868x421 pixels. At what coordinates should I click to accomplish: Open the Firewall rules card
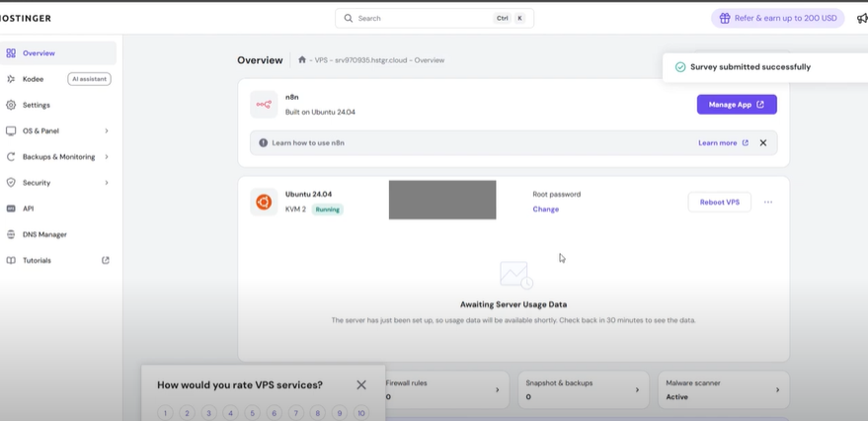pos(446,390)
